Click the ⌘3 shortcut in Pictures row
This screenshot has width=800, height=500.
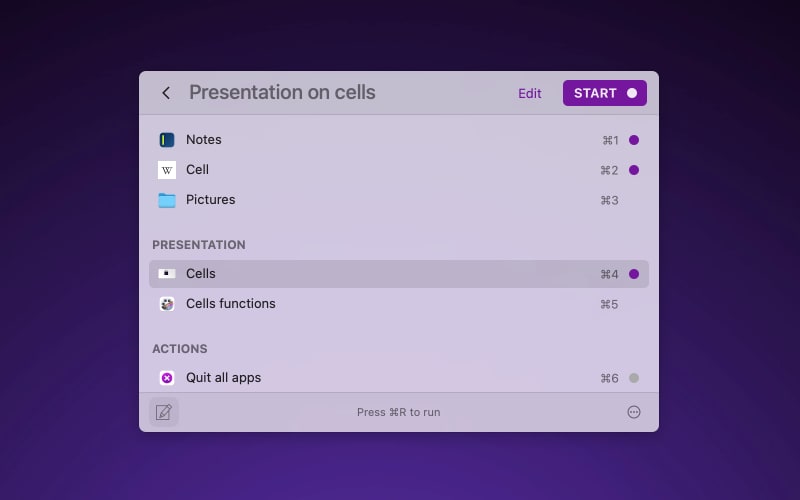click(609, 201)
